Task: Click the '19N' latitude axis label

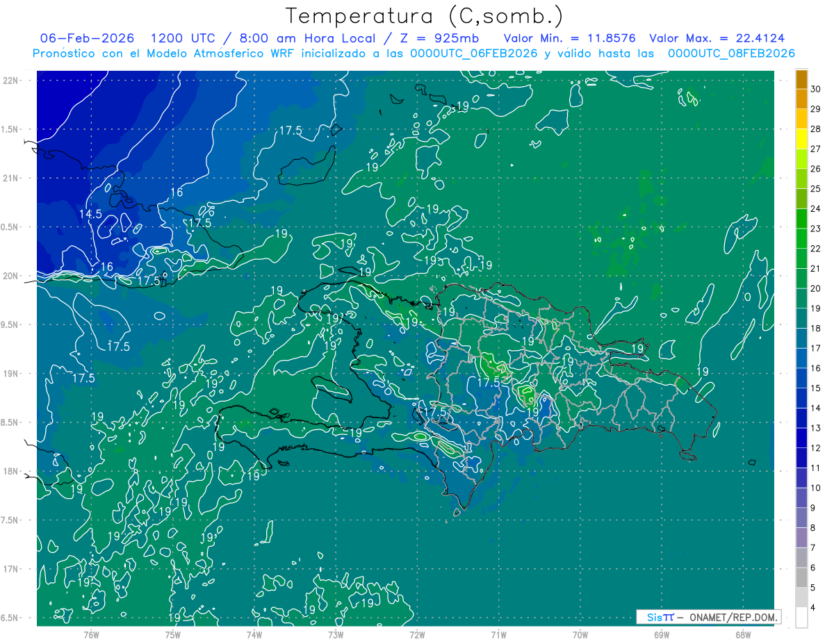Action: (10, 373)
